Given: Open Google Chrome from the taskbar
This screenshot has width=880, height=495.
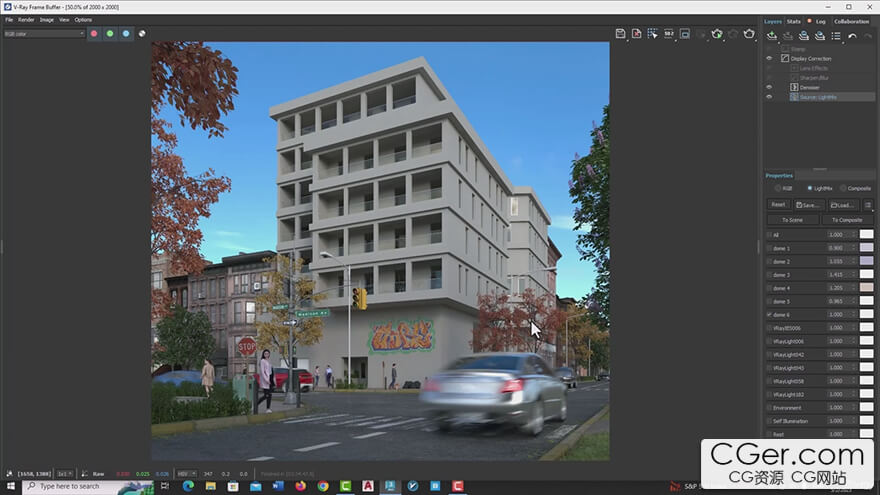Looking at the screenshot, I should click(323, 486).
